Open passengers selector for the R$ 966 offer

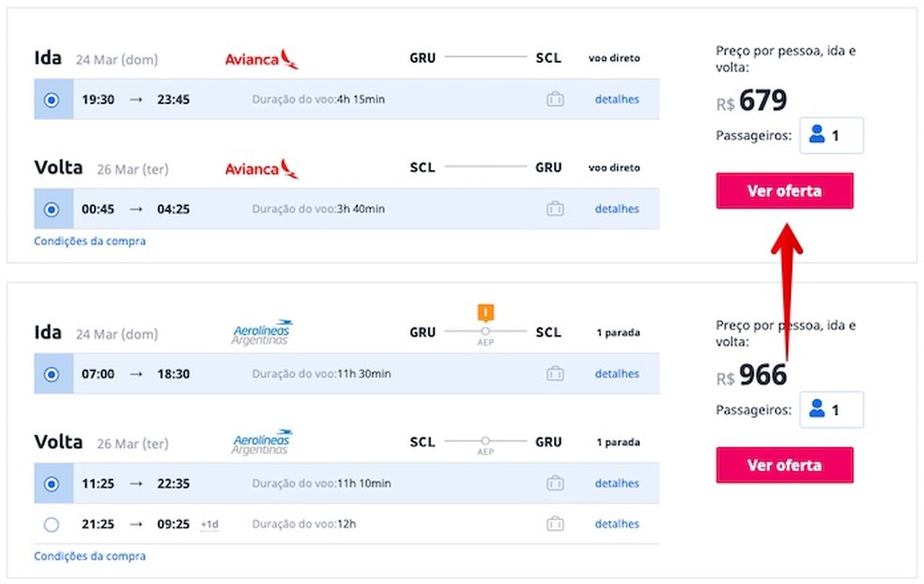coord(831,409)
